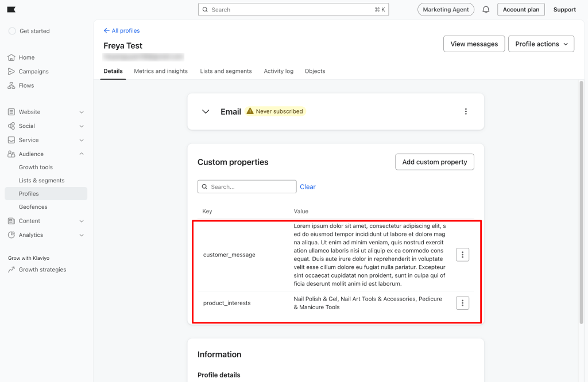The image size is (588, 382).
Task: Click the Service inbox icon
Action: 11,140
